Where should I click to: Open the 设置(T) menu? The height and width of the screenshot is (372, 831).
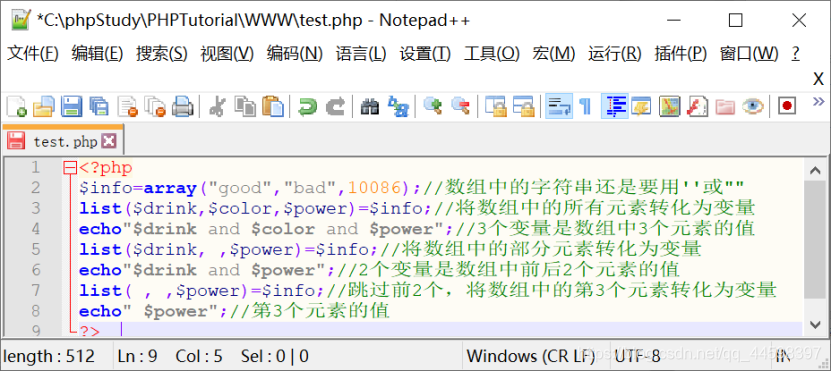point(425,54)
